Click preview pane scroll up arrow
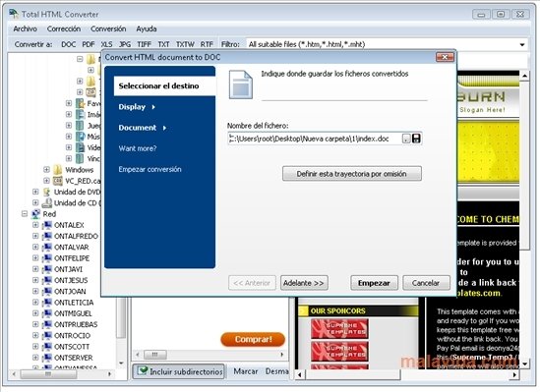Image resolution: width=540 pixels, height=392 pixels. [x=524, y=76]
